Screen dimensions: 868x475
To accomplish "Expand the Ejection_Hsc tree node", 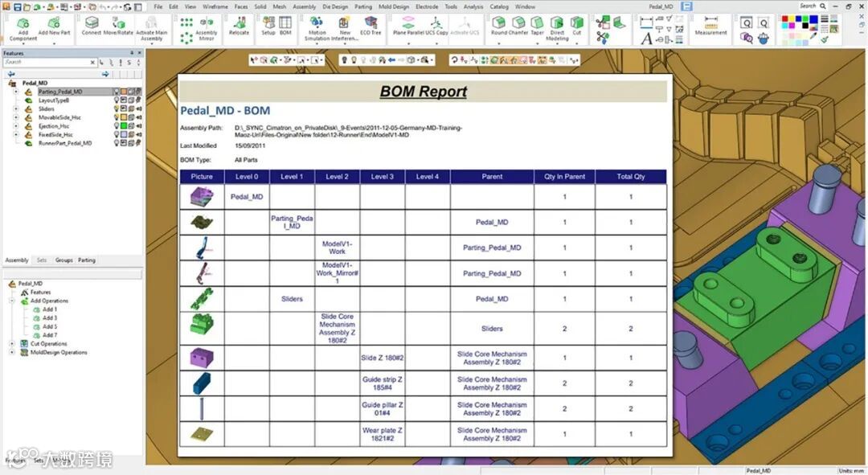I will coord(16,126).
